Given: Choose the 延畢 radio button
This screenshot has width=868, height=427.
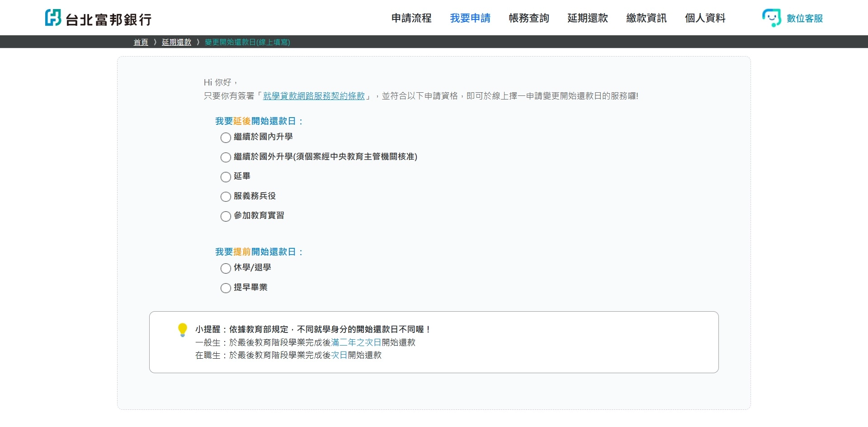Looking at the screenshot, I should pyautogui.click(x=226, y=177).
